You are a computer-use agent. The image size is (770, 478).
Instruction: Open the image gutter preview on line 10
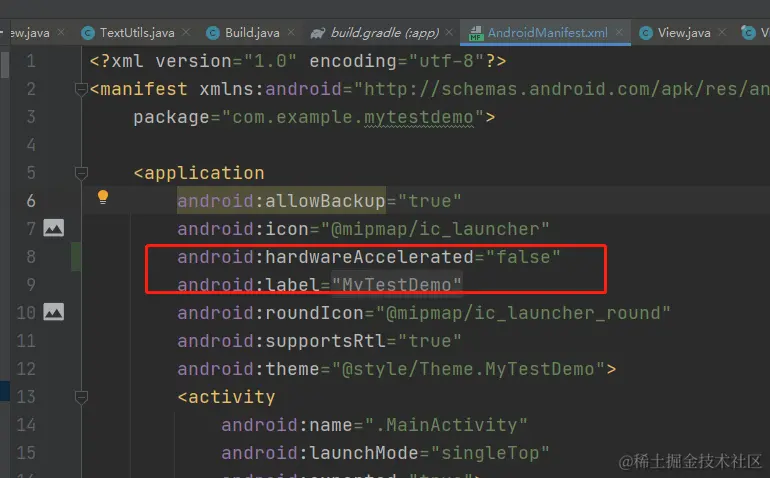(54, 312)
